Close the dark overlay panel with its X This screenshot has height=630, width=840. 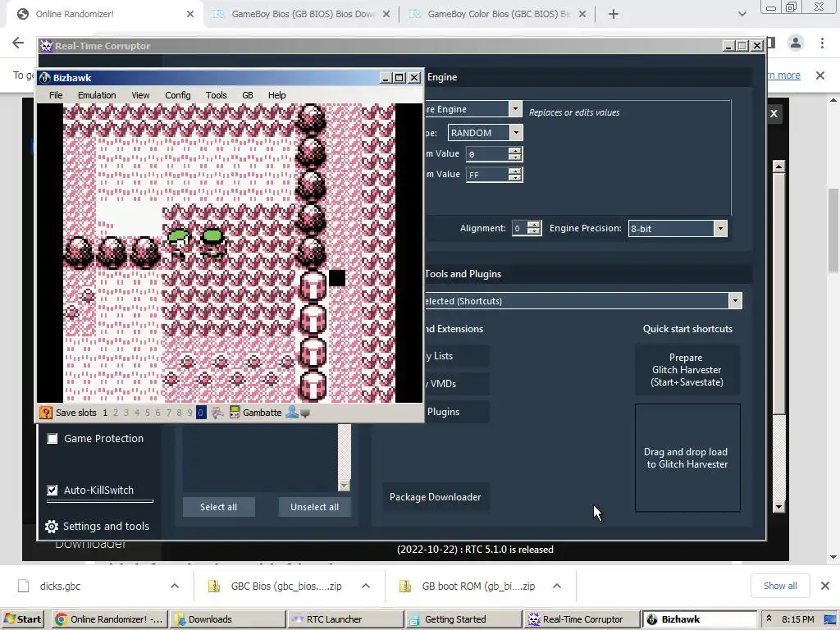[x=774, y=113]
